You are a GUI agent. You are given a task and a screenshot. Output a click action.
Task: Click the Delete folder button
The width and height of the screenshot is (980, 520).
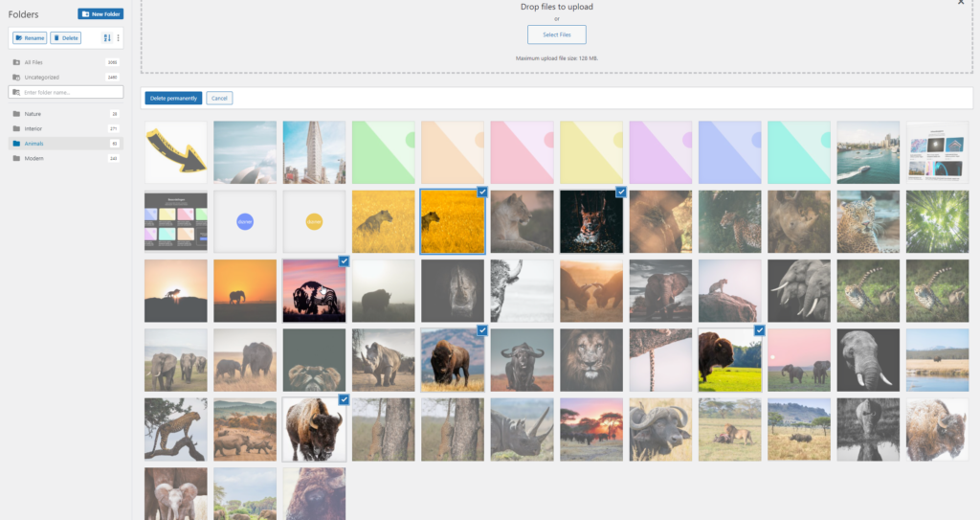coord(65,38)
